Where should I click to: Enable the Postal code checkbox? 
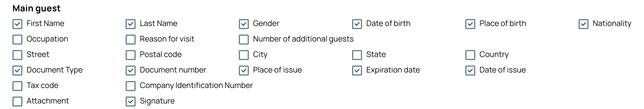coord(131,55)
